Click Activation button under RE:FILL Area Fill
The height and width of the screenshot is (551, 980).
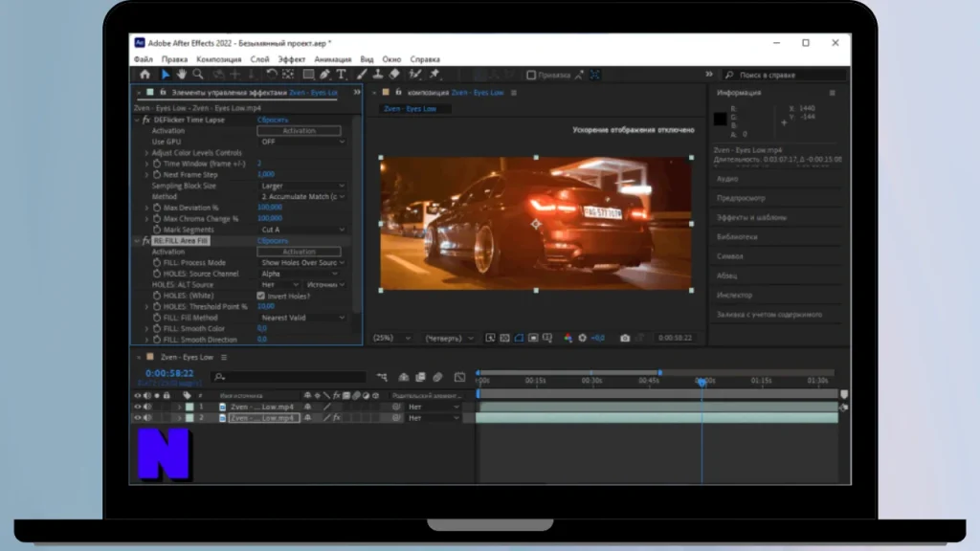[x=299, y=252]
